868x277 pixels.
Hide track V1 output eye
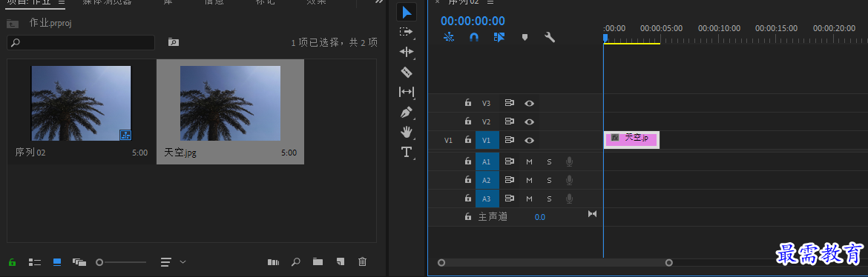[x=529, y=141]
